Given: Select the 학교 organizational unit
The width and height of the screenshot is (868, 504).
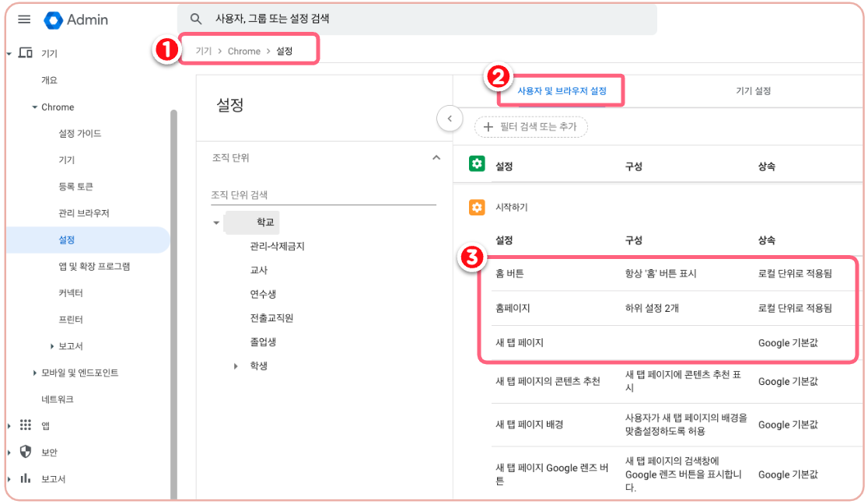Looking at the screenshot, I should click(x=265, y=222).
